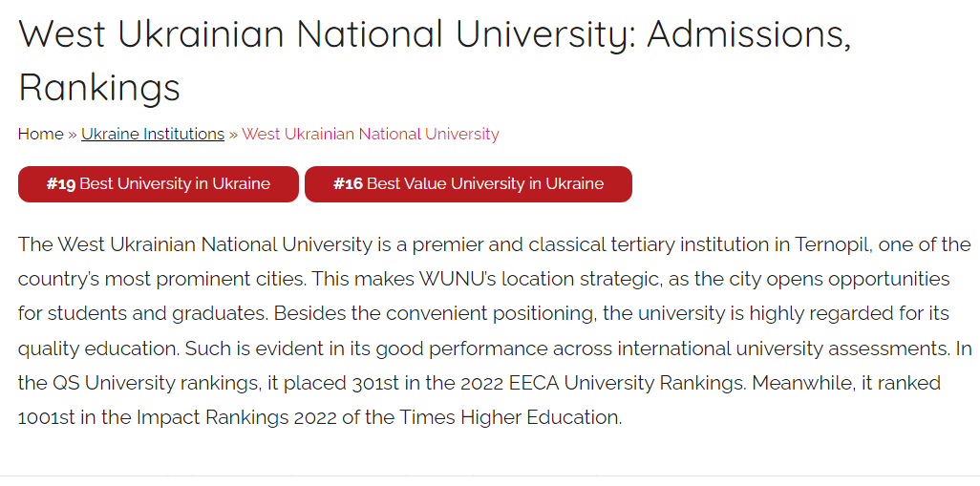The image size is (980, 486).
Task: Follow the Ukraine Institutions breadcrumb link
Action: click(153, 134)
